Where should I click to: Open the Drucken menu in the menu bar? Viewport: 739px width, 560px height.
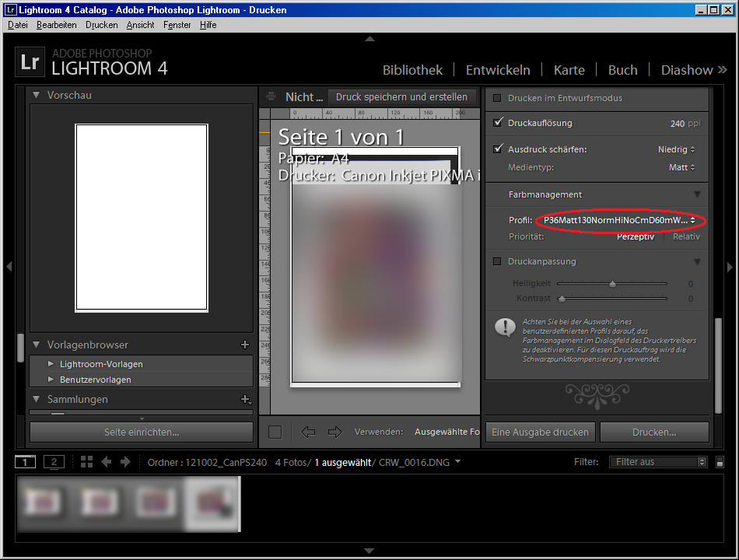102,24
